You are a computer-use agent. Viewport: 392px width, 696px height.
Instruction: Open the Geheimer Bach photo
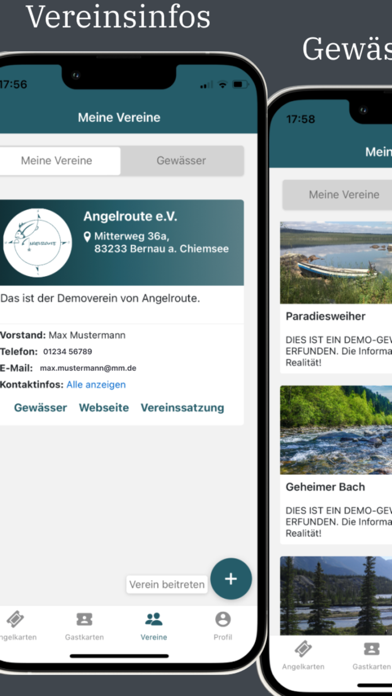pyautogui.click(x=336, y=430)
